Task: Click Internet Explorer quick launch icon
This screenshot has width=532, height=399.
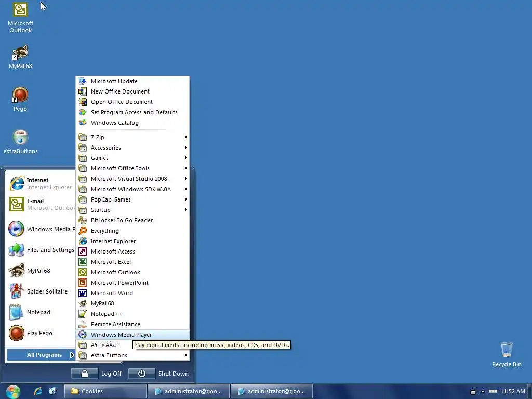Action: [38, 391]
